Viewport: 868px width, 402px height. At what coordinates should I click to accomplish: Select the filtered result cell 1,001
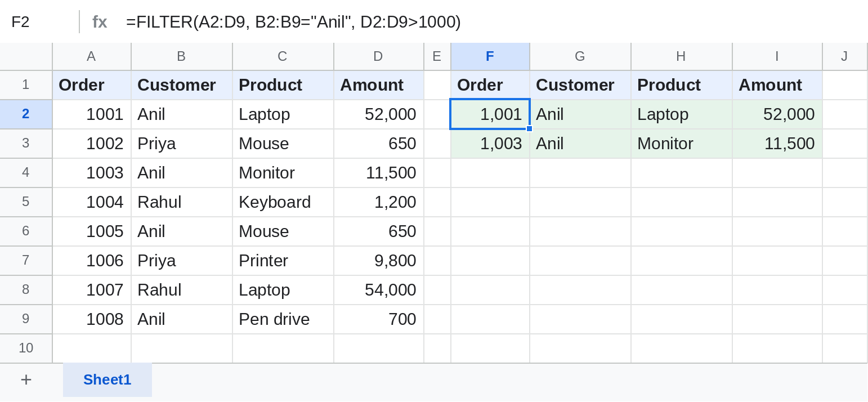[x=490, y=114]
